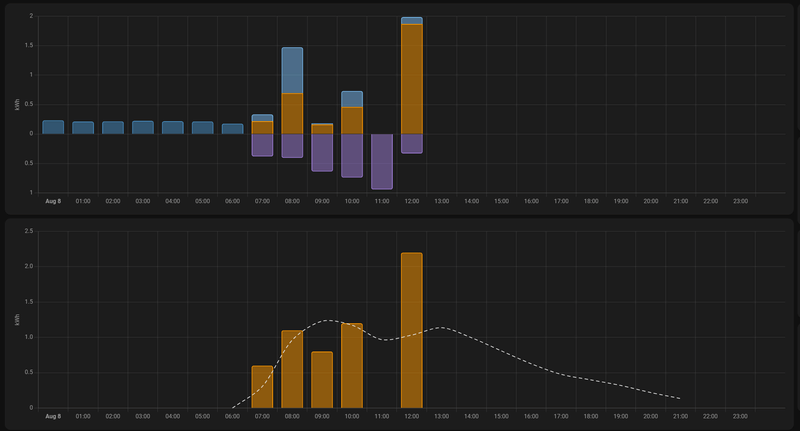Click '05:00' label on lower chart axis
Screen dimensions: 800x431
pyautogui.click(x=203, y=417)
